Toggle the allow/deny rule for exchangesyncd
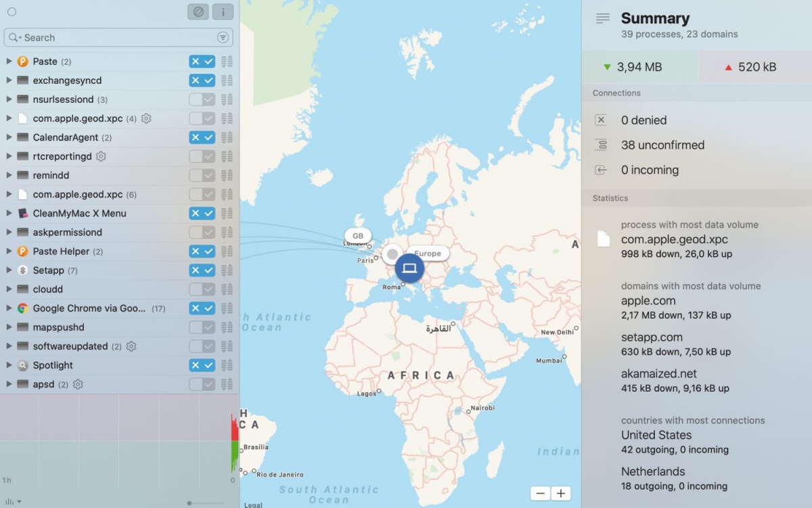This screenshot has width=812, height=508. click(202, 80)
